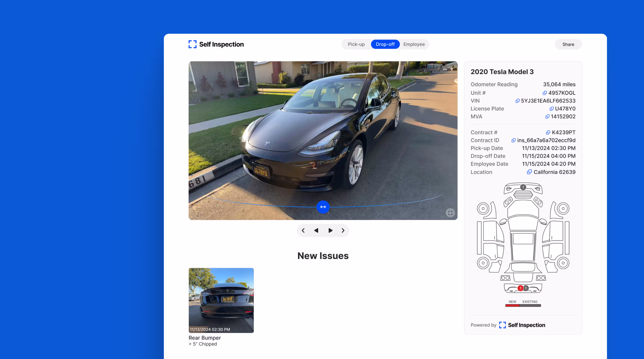The image size is (644, 359).
Task: Open fullscreen view of car photo
Action: pyautogui.click(x=450, y=213)
